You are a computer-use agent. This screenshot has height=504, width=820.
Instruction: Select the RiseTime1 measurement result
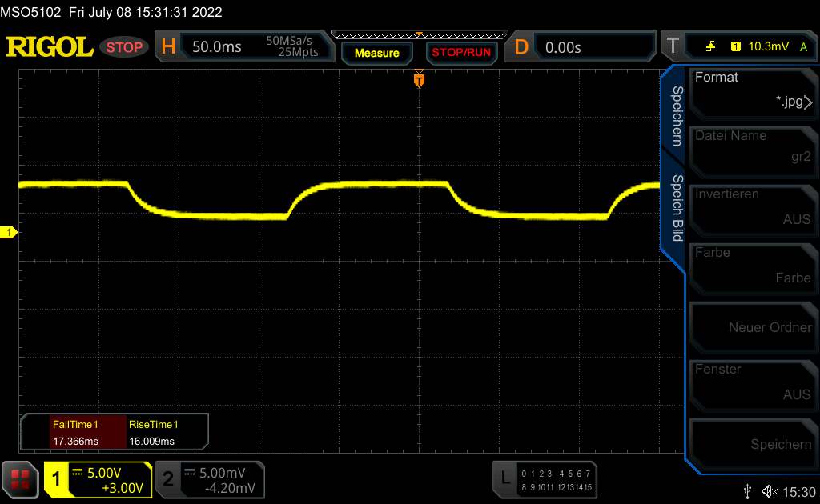[x=165, y=433]
